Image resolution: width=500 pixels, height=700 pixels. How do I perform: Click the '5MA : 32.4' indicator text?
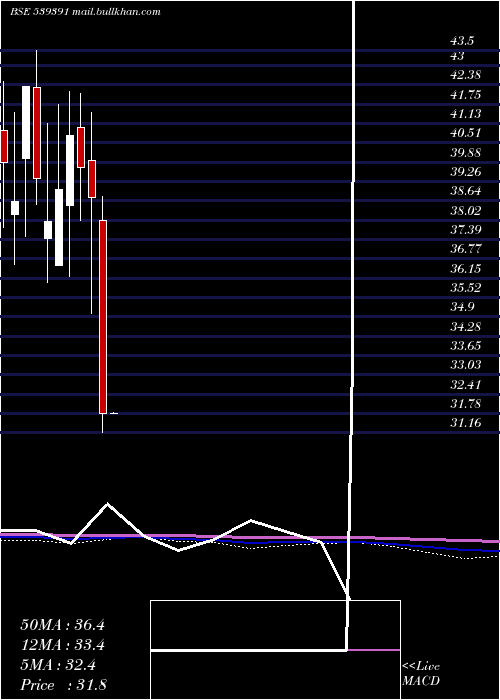coord(58,665)
